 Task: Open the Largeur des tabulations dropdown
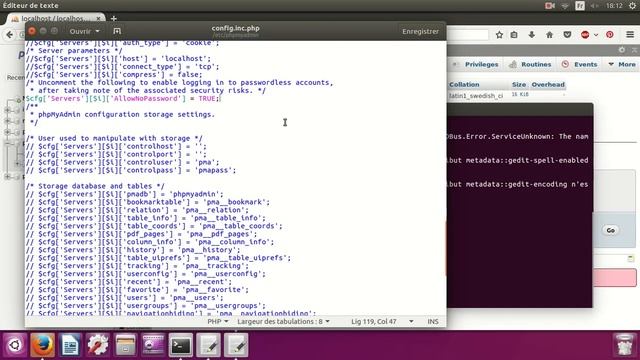click(x=283, y=322)
